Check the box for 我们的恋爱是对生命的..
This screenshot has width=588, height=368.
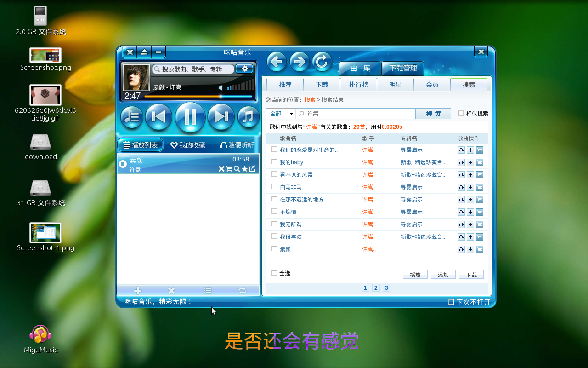click(274, 149)
